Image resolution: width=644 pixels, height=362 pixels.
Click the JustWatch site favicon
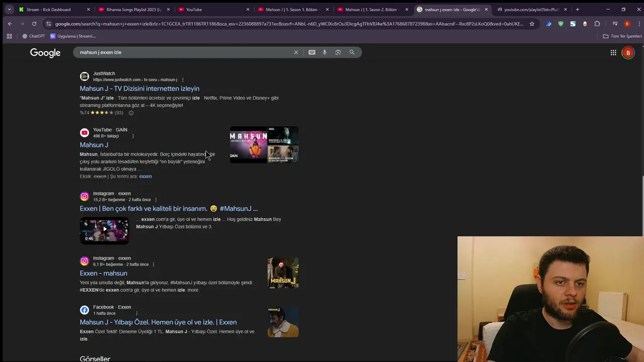(85, 76)
